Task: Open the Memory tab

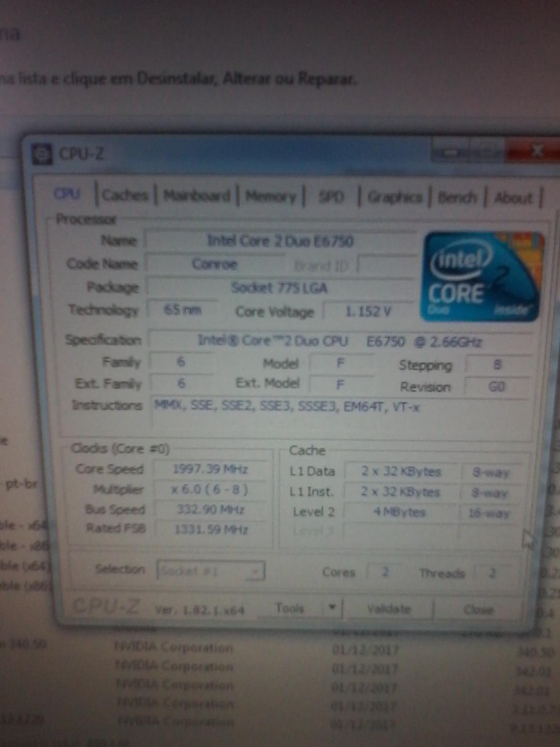Action: pyautogui.click(x=271, y=197)
